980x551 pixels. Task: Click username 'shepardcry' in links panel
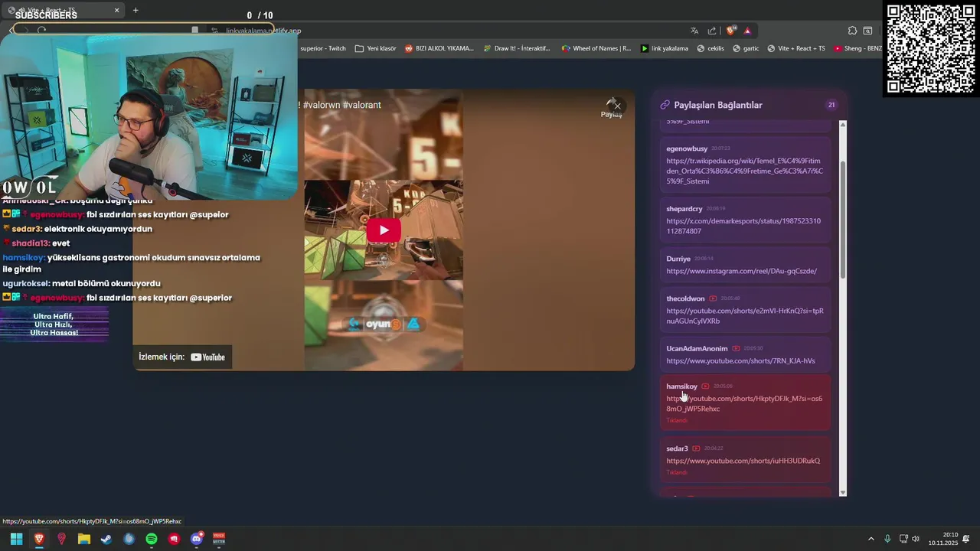point(684,209)
